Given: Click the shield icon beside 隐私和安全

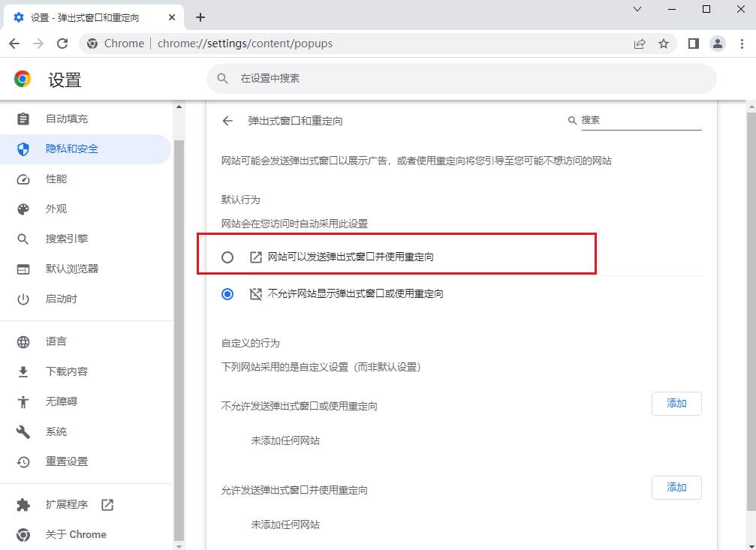Looking at the screenshot, I should pos(23,149).
